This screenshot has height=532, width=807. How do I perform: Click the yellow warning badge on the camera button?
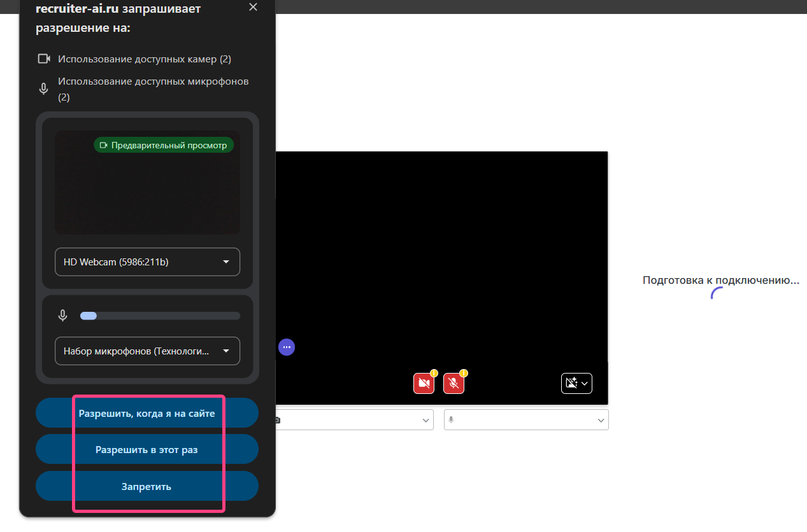(434, 374)
